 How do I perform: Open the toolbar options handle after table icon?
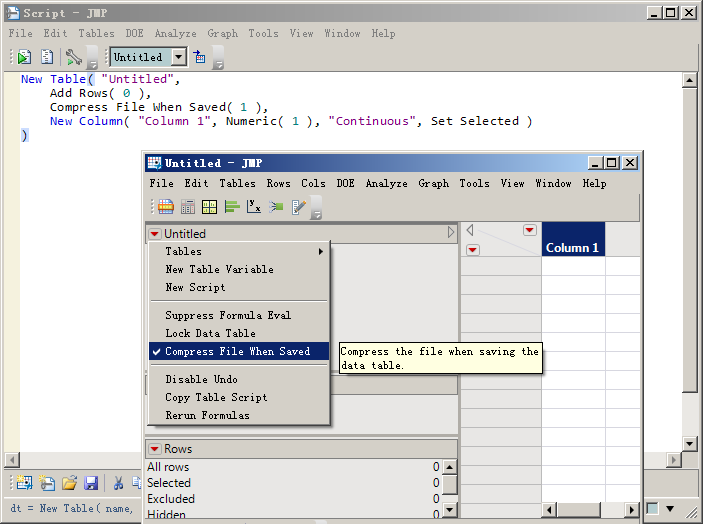(218, 58)
